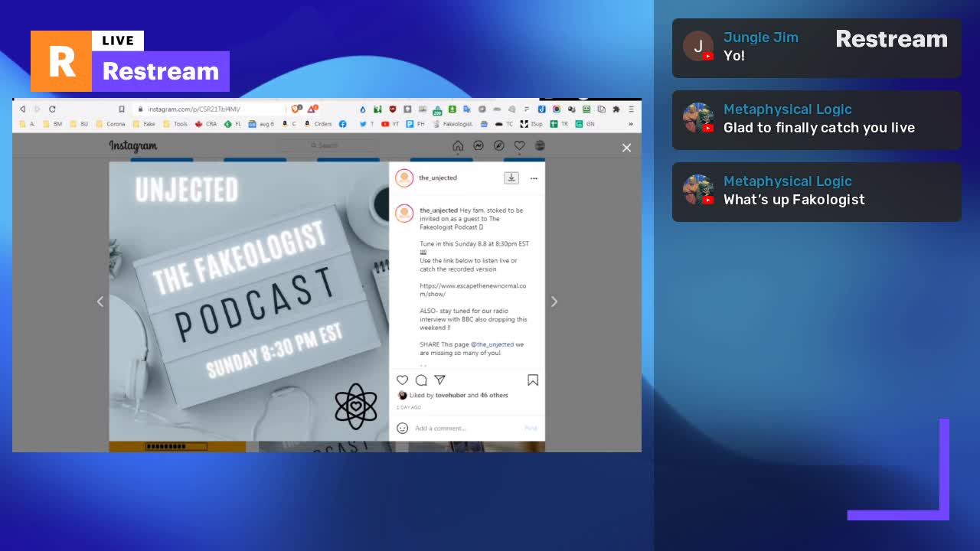Open browser hamburger menu
This screenshot has height=551, width=980.
coord(631,109)
